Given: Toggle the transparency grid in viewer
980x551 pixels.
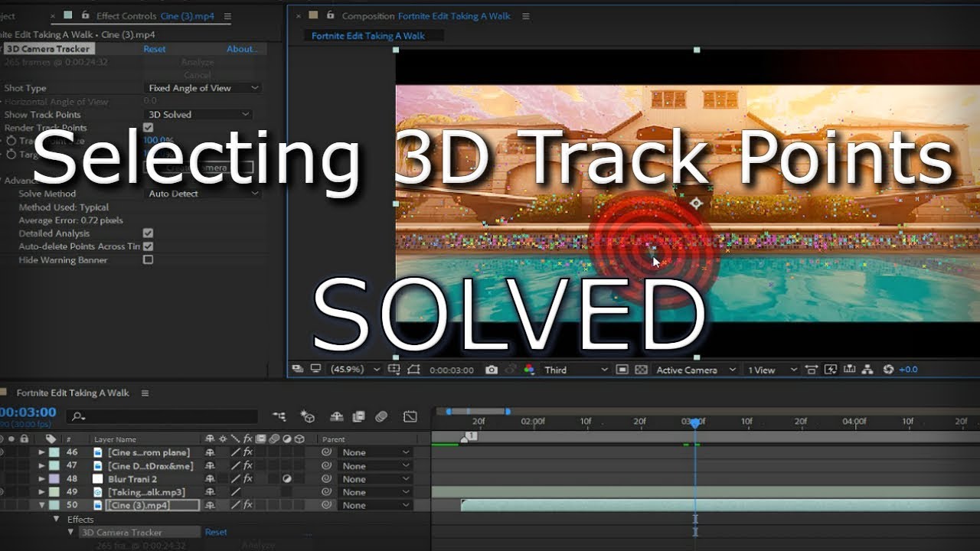Looking at the screenshot, I should 641,370.
